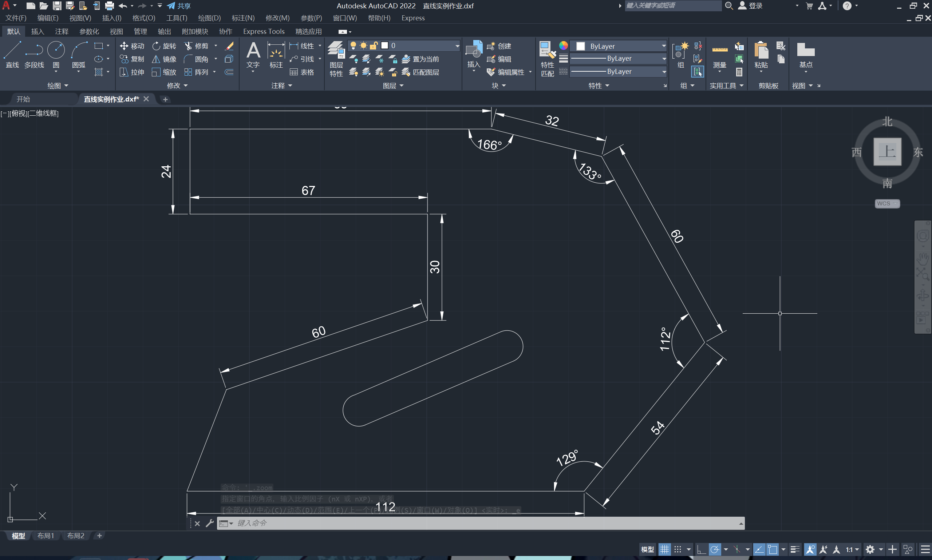The width and height of the screenshot is (932, 560).
Task: Click the object color wheel icon
Action: click(563, 45)
